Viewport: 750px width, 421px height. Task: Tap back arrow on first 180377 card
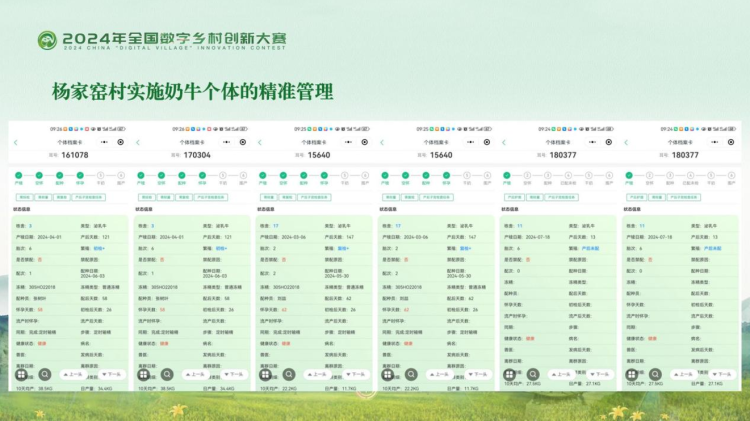tap(505, 142)
